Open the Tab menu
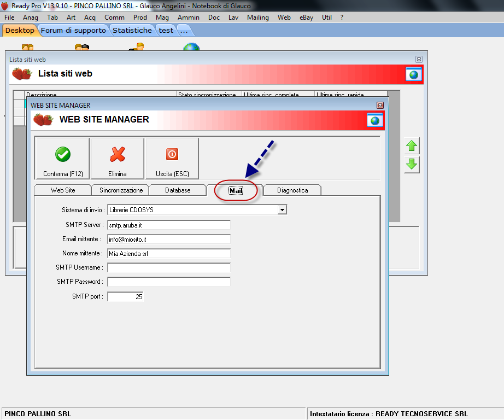The image size is (504, 420). pyautogui.click(x=52, y=17)
